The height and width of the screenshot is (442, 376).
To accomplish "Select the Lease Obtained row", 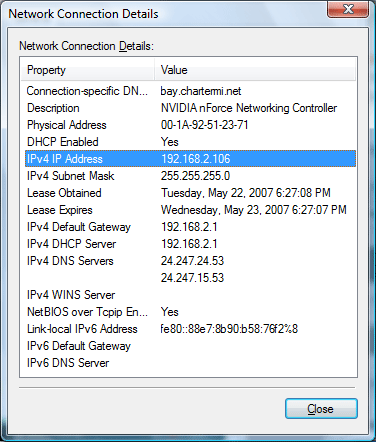I will point(190,193).
